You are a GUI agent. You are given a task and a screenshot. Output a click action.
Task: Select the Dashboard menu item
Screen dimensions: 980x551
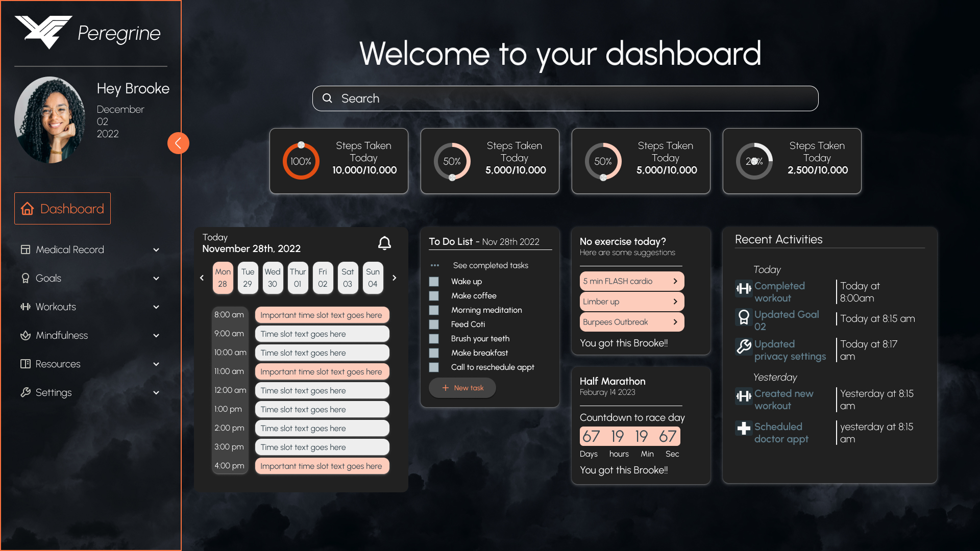tap(62, 208)
